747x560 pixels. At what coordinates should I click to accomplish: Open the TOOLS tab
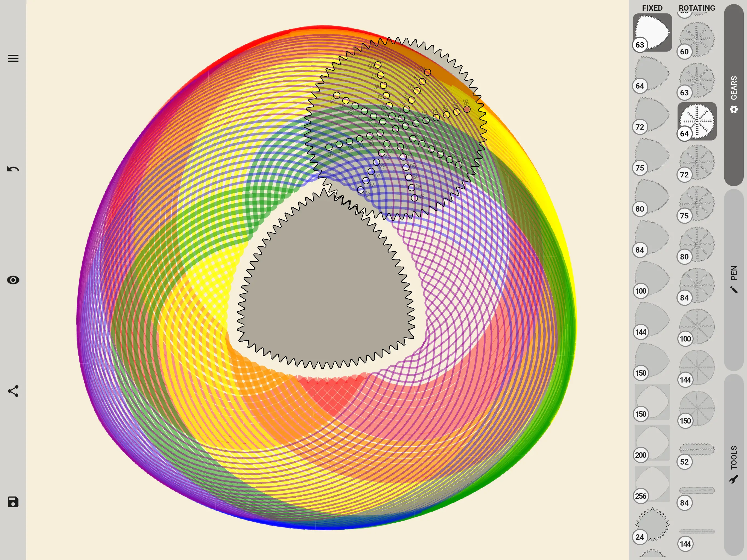point(734,464)
